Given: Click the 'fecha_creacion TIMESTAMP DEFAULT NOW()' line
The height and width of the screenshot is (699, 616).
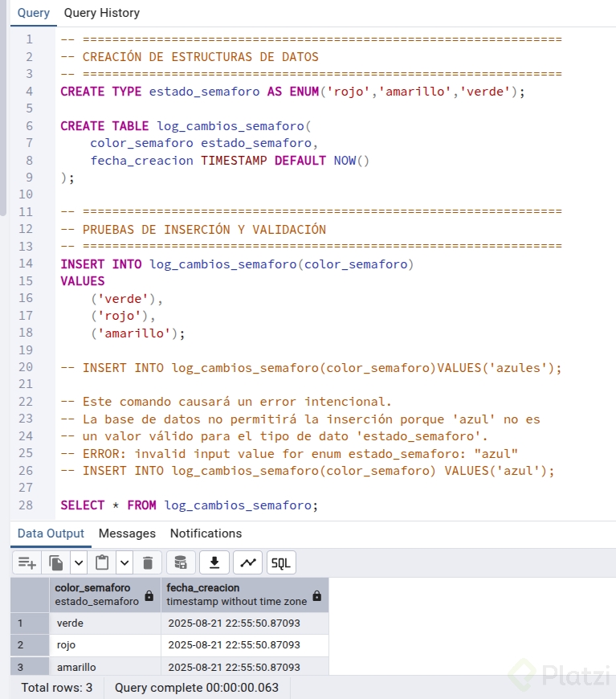Looking at the screenshot, I should 230,161.
